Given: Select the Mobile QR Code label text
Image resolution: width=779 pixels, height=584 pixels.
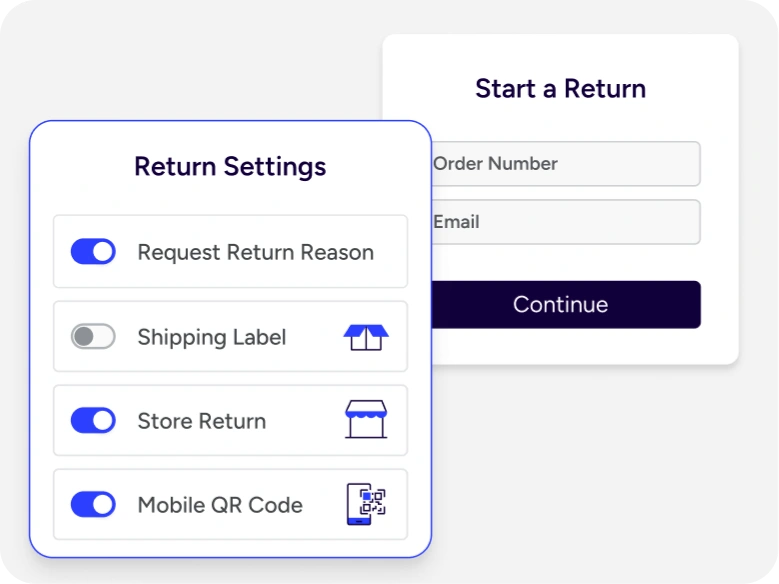Looking at the screenshot, I should pyautogui.click(x=220, y=505).
